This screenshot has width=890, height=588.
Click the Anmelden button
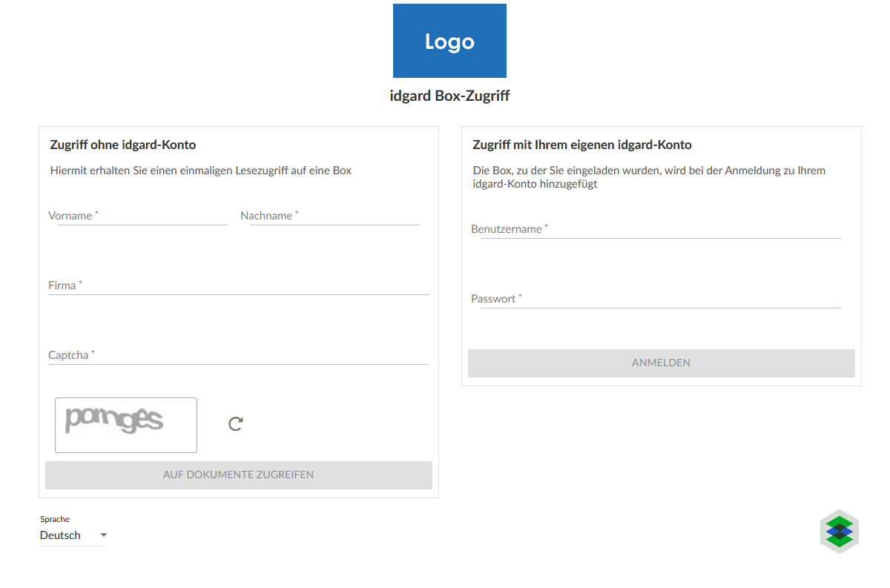click(x=662, y=363)
